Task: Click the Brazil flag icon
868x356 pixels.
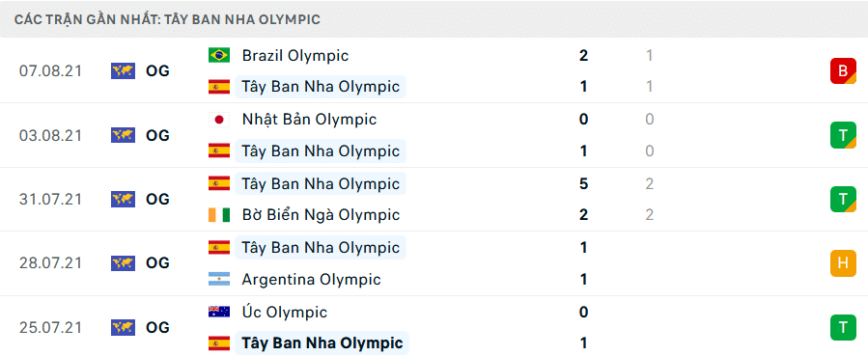Action: (218, 55)
